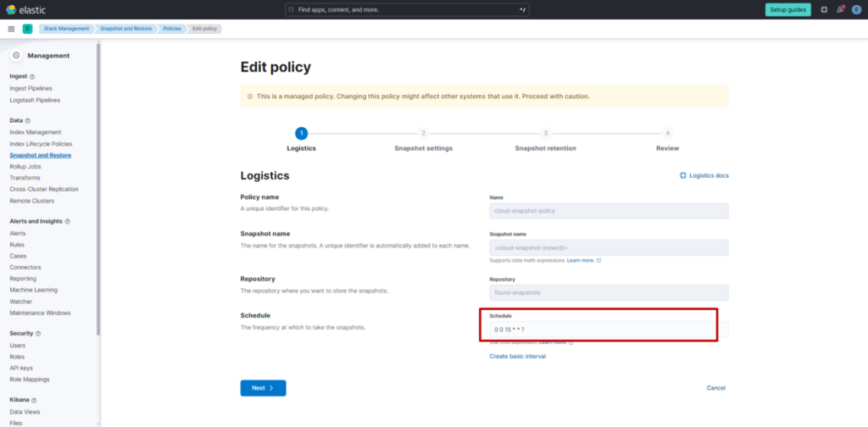The height and width of the screenshot is (427, 868).
Task: Open the newsfeed notifications icon
Action: click(840, 9)
